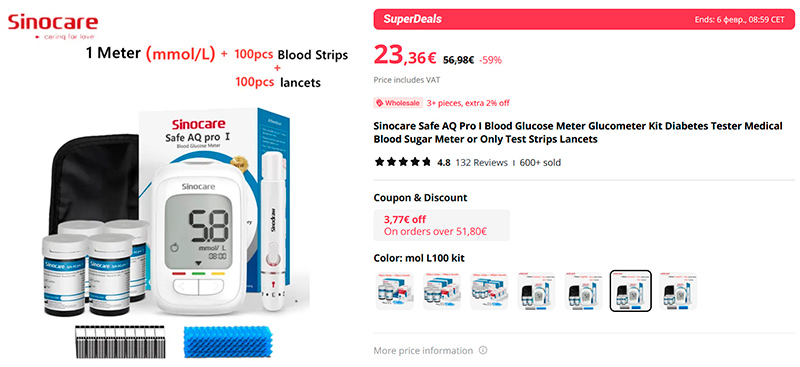Open the SuperDeals banner
The image size is (800, 367).
(584, 19)
